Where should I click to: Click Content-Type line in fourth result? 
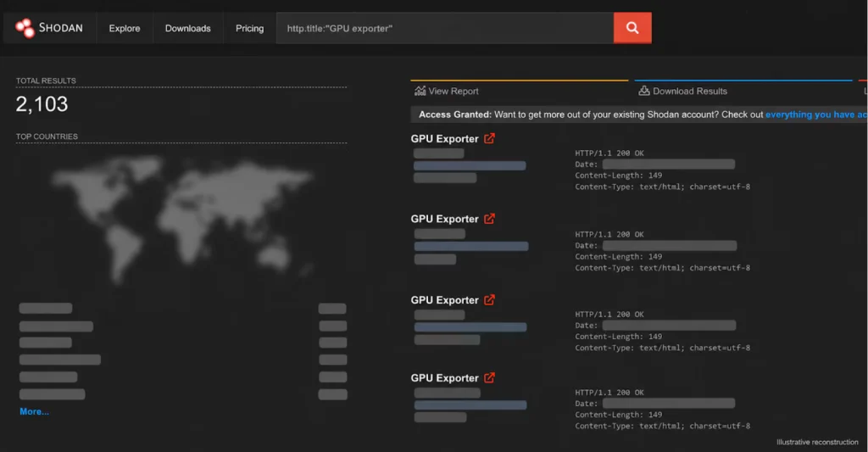pyautogui.click(x=663, y=426)
